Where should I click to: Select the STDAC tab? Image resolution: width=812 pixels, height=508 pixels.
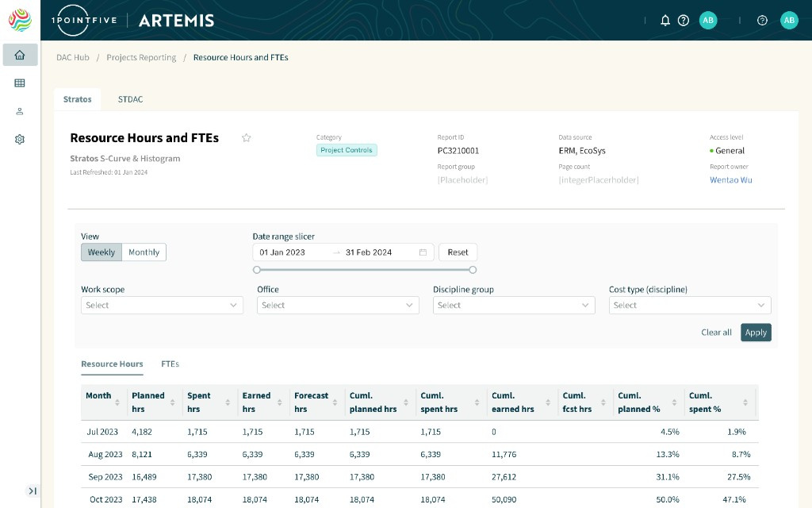pyautogui.click(x=131, y=99)
